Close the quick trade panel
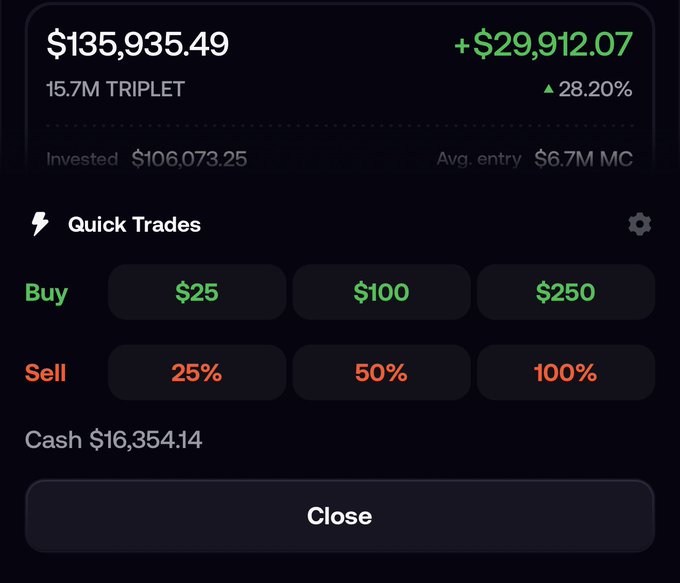 (x=340, y=516)
